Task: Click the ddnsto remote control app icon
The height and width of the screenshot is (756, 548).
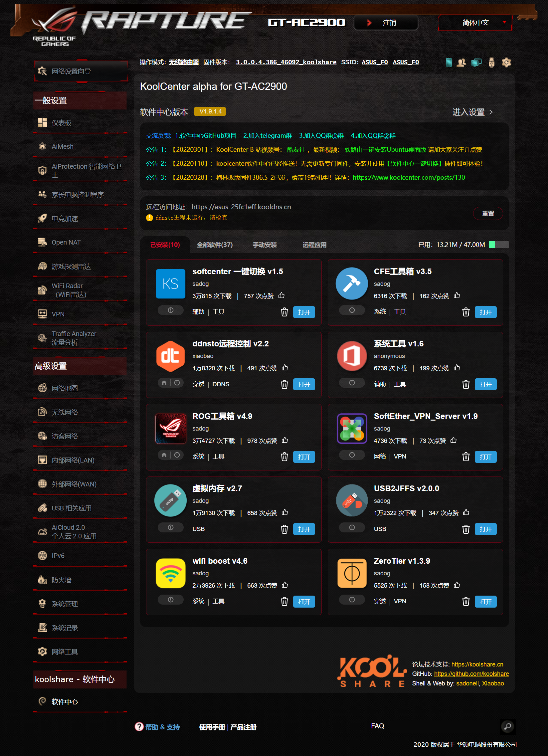Action: point(170,356)
